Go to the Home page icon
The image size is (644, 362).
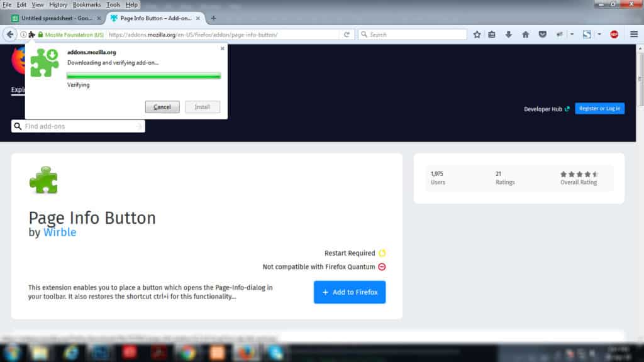click(525, 35)
